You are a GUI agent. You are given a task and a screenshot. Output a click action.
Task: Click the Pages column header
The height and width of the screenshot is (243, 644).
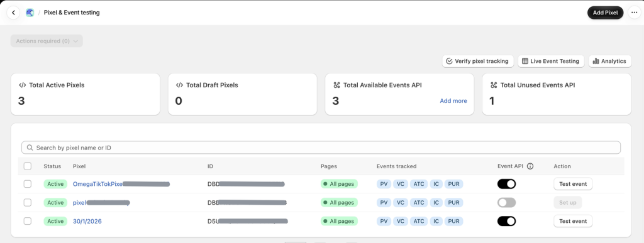click(328, 166)
